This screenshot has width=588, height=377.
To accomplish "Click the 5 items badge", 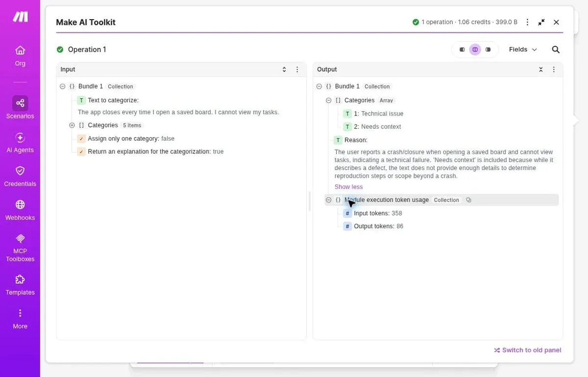I will (132, 125).
